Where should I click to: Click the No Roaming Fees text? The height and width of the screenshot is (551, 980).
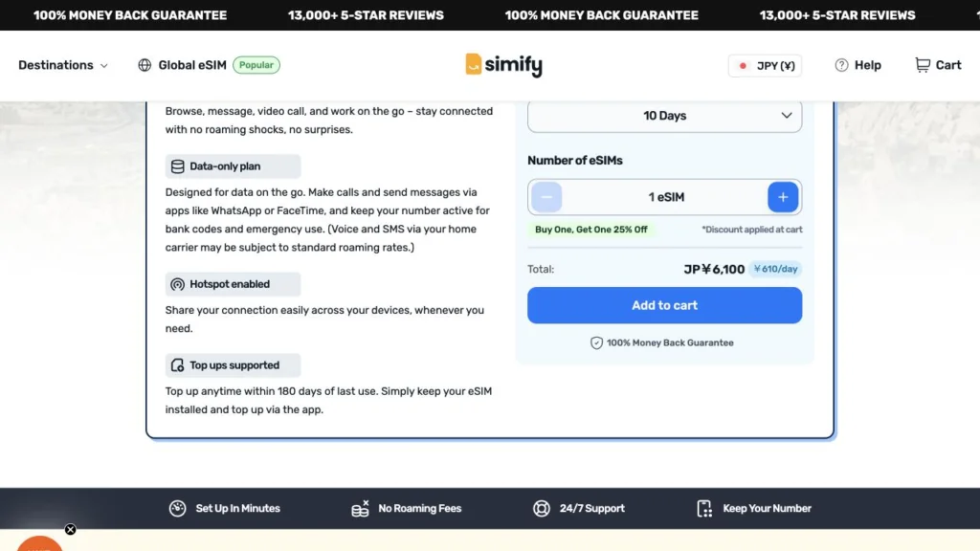(419, 509)
